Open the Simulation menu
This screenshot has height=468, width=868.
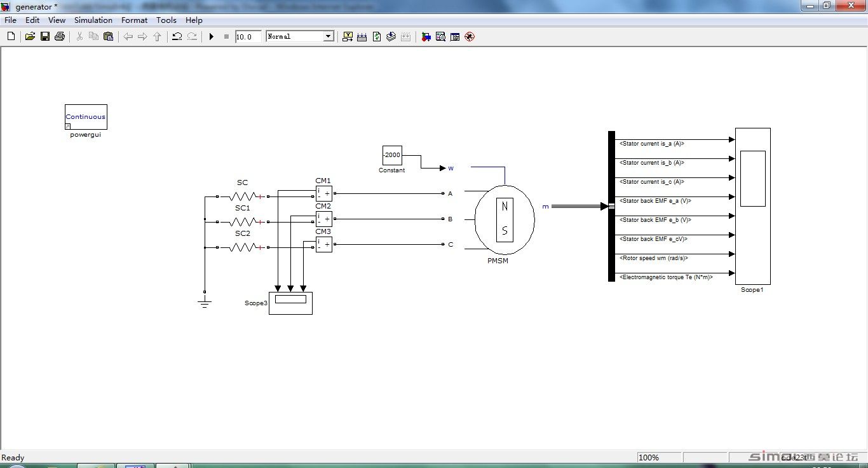click(x=93, y=20)
